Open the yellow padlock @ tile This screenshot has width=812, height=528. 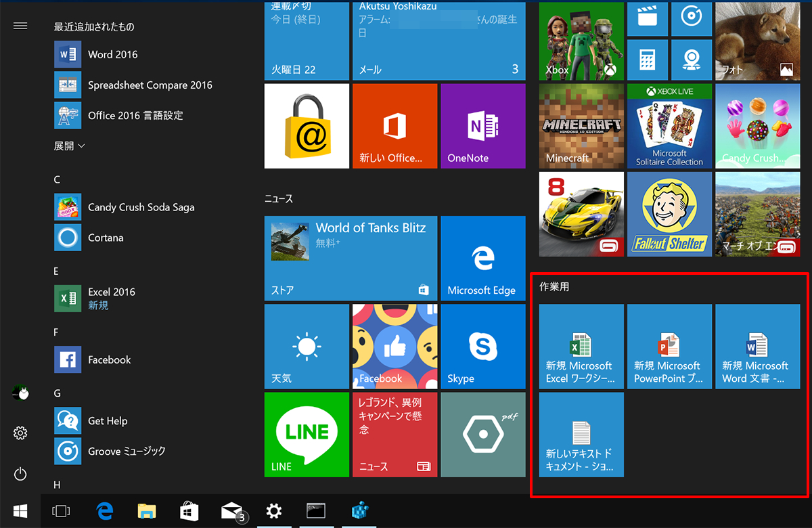[307, 126]
